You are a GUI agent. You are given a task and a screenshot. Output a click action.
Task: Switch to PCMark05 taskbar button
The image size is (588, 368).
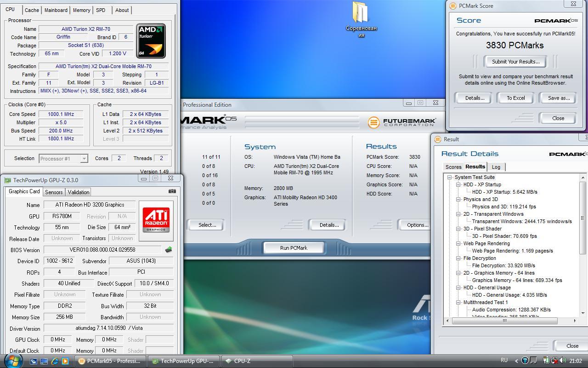pos(110,361)
